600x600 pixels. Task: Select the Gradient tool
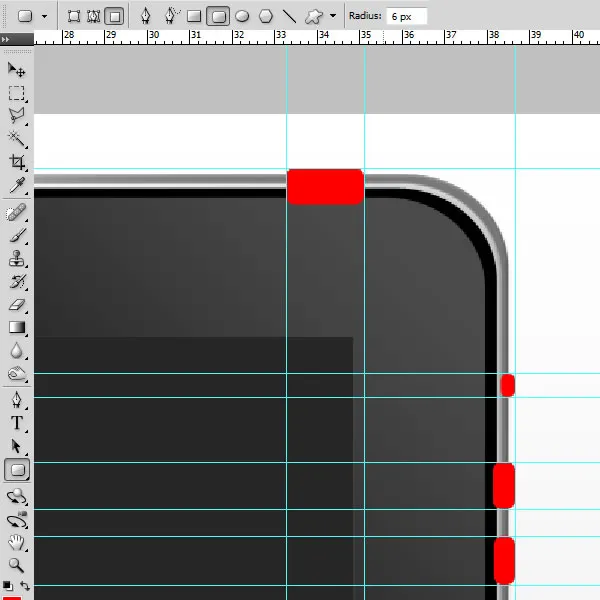(x=16, y=328)
